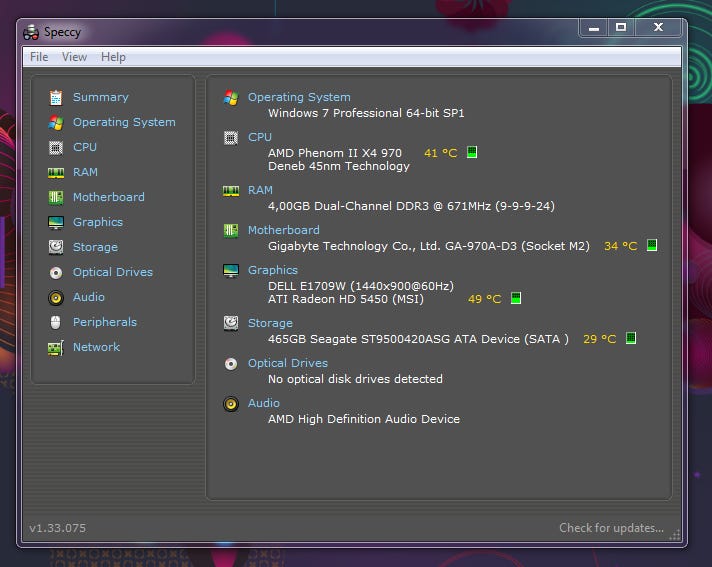The width and height of the screenshot is (712, 567).
Task: Click the green CPU temperature indicator
Action: pos(472,153)
